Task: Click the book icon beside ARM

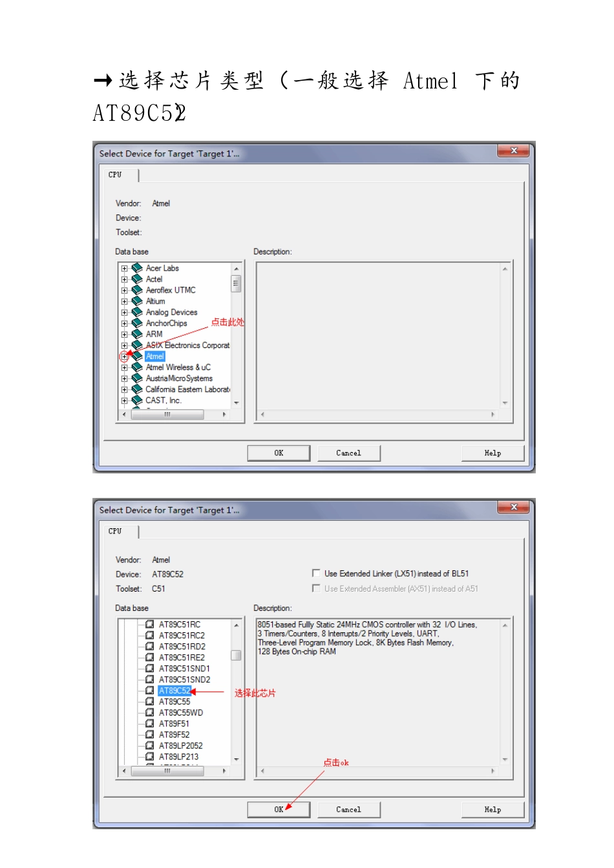Action: pyautogui.click(x=137, y=334)
